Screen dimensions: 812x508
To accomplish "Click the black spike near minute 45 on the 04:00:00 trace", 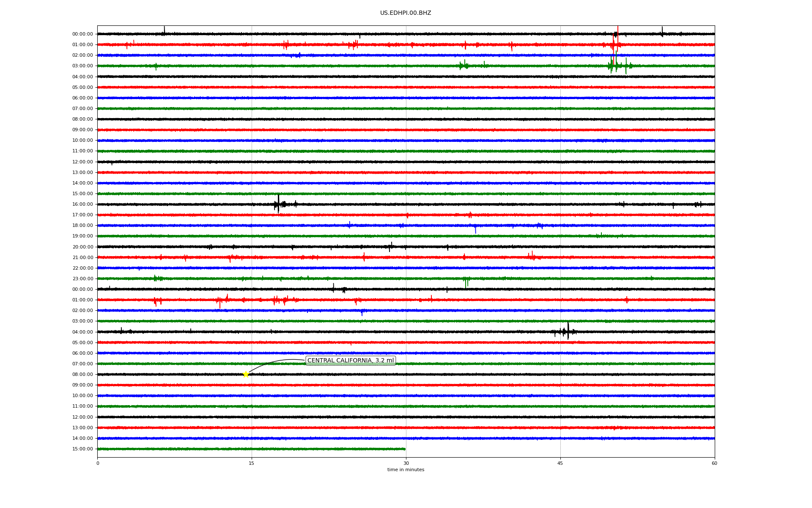I will [x=568, y=331].
